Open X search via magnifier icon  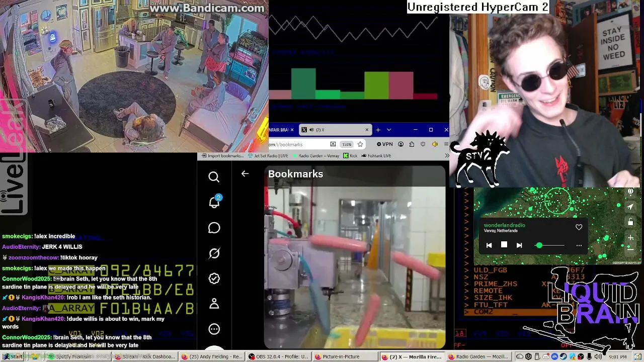214,176
